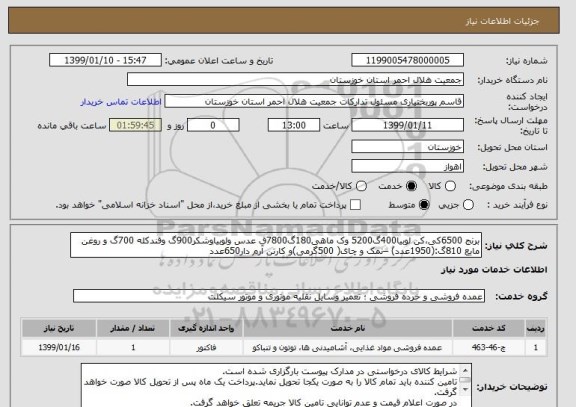The width and height of the screenshot is (576, 407).
Task: Click the delivery city field اهواز
Action: click(407, 166)
